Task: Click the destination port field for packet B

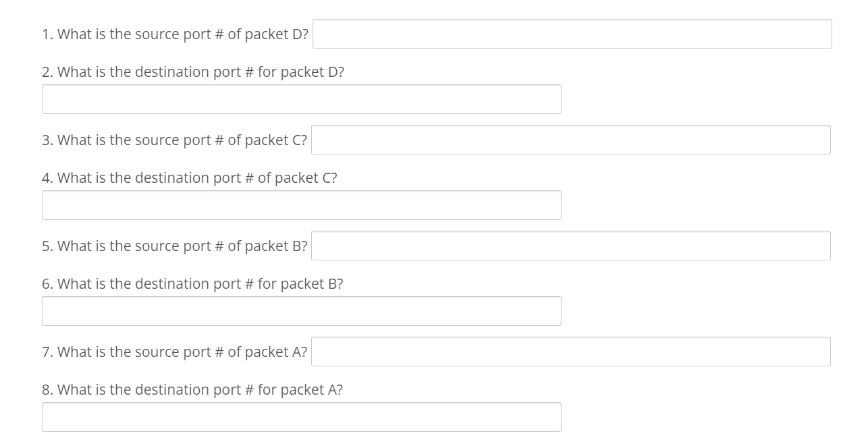Action: click(x=301, y=310)
